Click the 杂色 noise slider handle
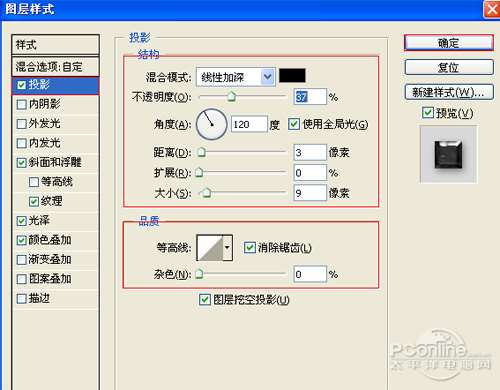Image resolution: width=500 pixels, height=390 pixels. pos(199,274)
